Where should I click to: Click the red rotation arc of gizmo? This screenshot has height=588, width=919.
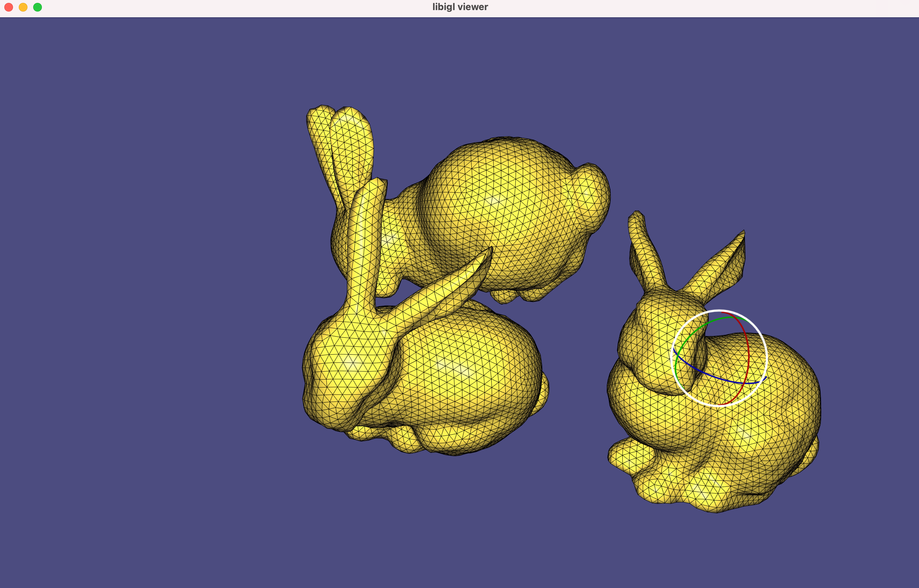(x=749, y=355)
